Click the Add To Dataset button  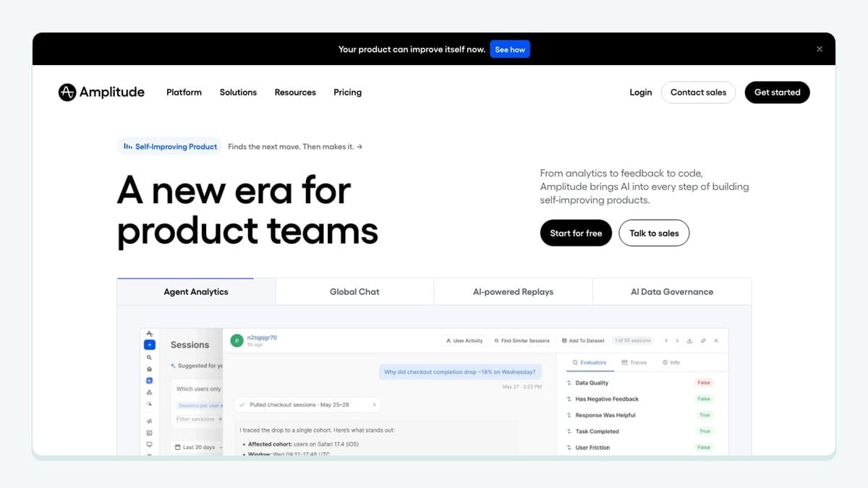[x=583, y=341]
